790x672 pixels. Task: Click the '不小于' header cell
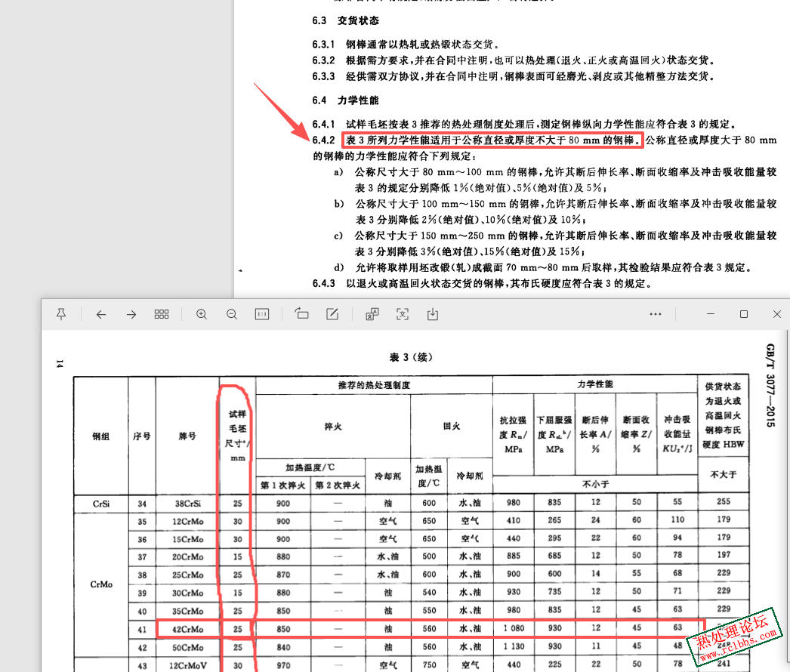(596, 484)
